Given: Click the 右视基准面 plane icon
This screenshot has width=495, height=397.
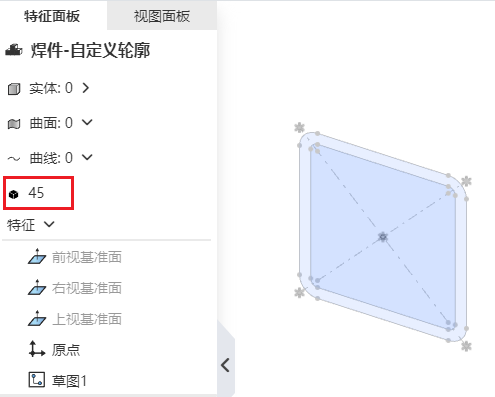Looking at the screenshot, I should (x=37, y=288).
